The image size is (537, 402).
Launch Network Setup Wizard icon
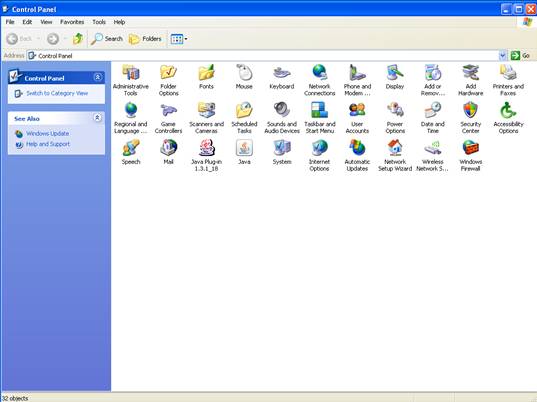click(x=395, y=148)
